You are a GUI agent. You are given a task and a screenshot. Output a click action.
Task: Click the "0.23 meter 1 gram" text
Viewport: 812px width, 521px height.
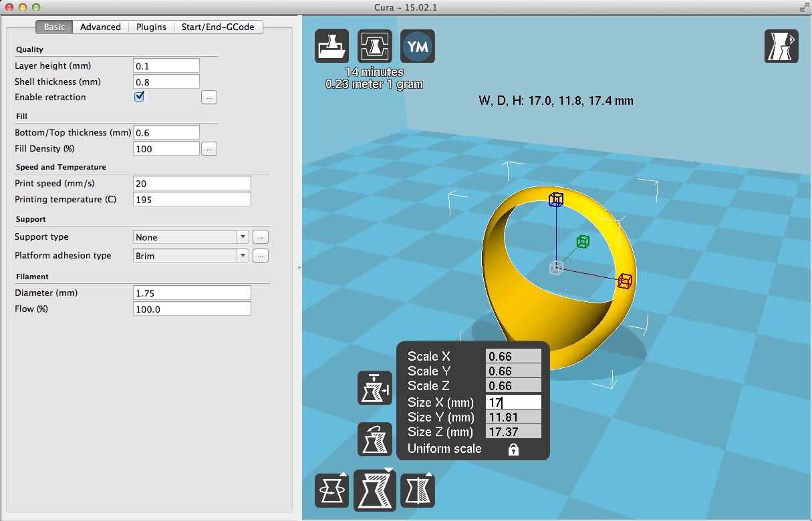[374, 85]
